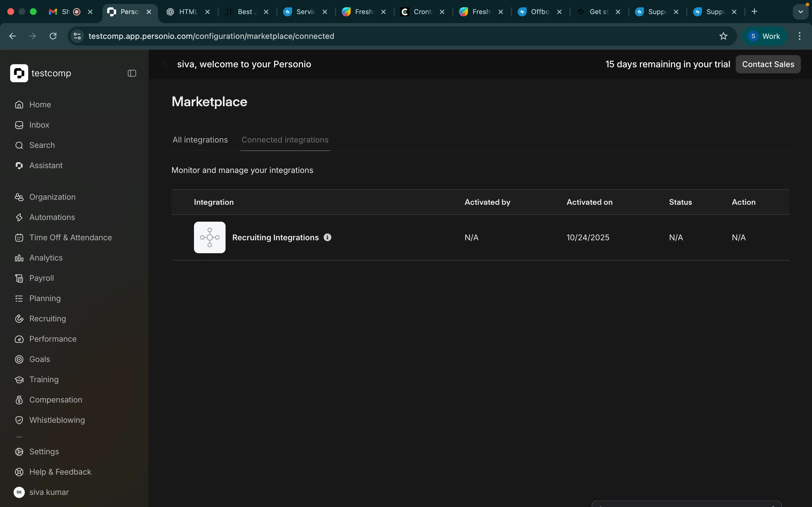812x507 pixels.
Task: Click the Contact Sales button
Action: [768, 65]
